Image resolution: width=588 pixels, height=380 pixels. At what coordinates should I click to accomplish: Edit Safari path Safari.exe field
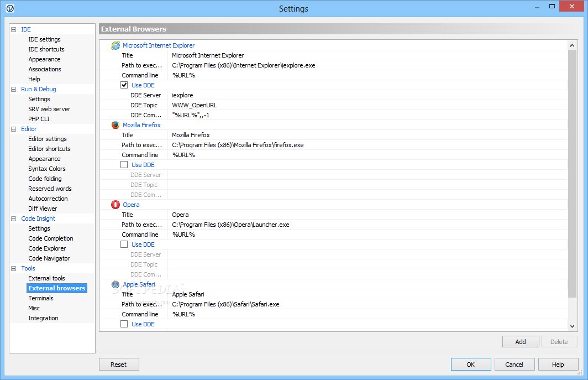[x=368, y=304]
